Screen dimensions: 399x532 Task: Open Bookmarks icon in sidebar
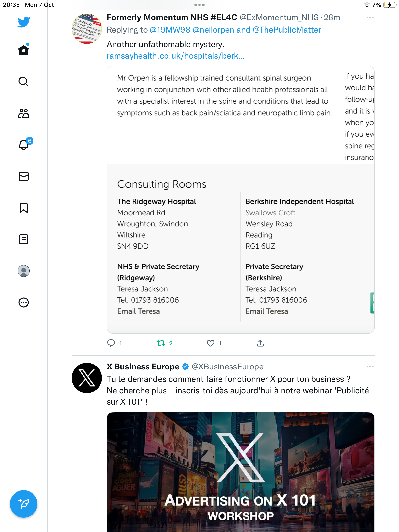(x=24, y=208)
